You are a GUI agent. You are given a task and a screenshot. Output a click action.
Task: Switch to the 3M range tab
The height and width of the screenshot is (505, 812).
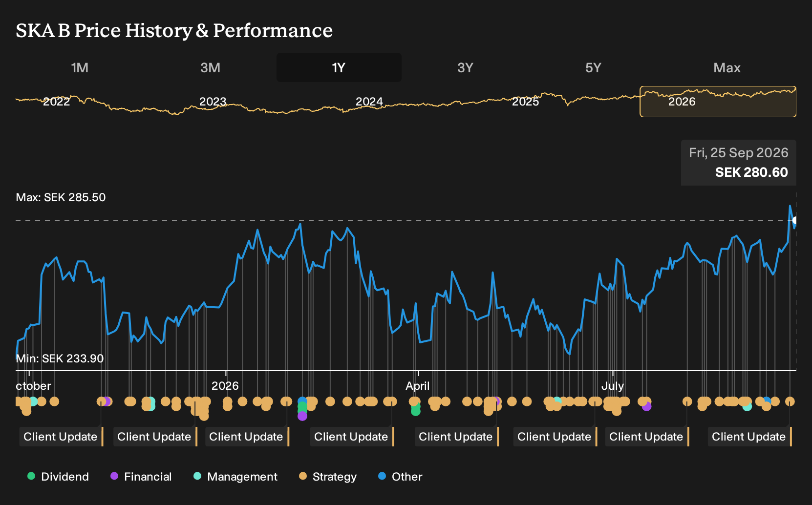tap(210, 67)
